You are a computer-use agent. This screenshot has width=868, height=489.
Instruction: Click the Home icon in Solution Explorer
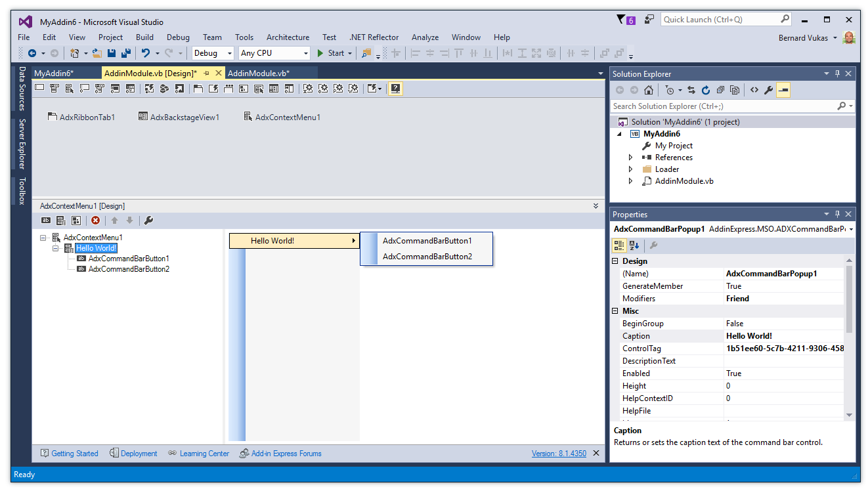(x=649, y=90)
